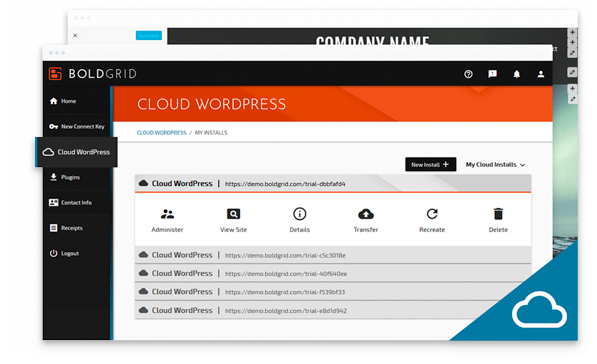The width and height of the screenshot is (597, 364).
Task: Click the Logout power icon
Action: coord(53,253)
